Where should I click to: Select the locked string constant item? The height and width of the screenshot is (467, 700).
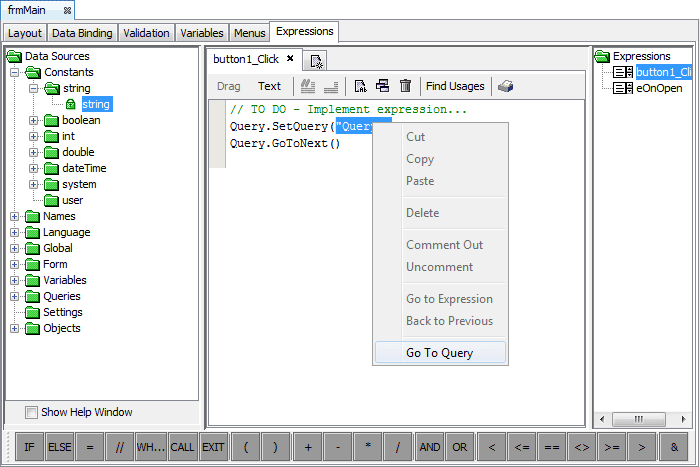(96, 104)
